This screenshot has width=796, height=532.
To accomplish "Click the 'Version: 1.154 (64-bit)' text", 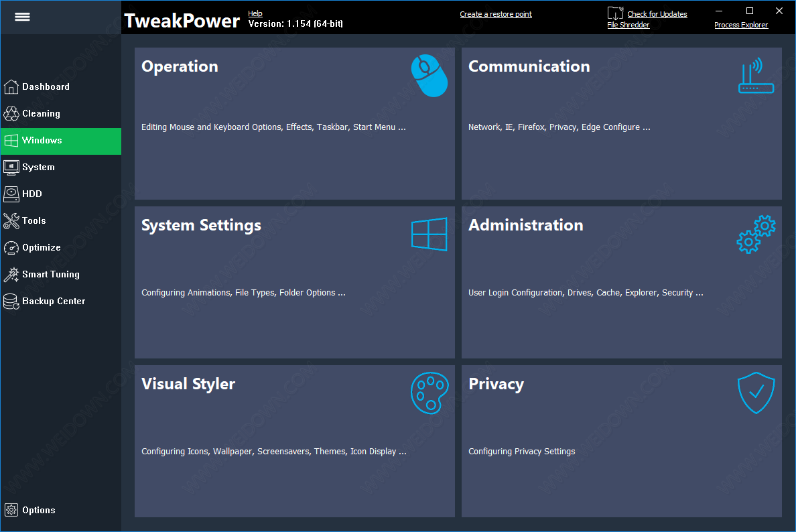I will point(295,24).
